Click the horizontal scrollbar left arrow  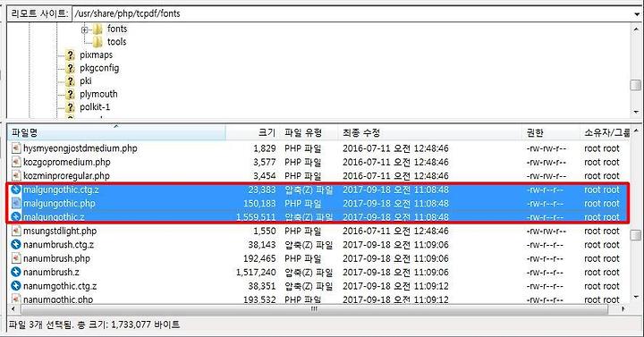[x=13, y=308]
